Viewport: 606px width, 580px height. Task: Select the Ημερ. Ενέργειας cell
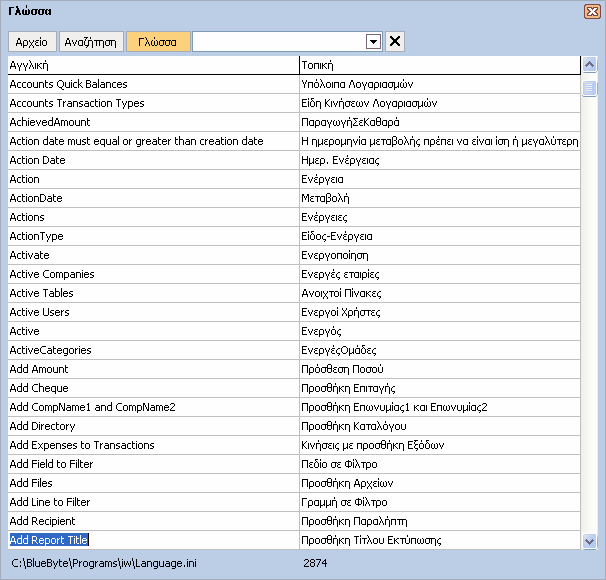440,160
